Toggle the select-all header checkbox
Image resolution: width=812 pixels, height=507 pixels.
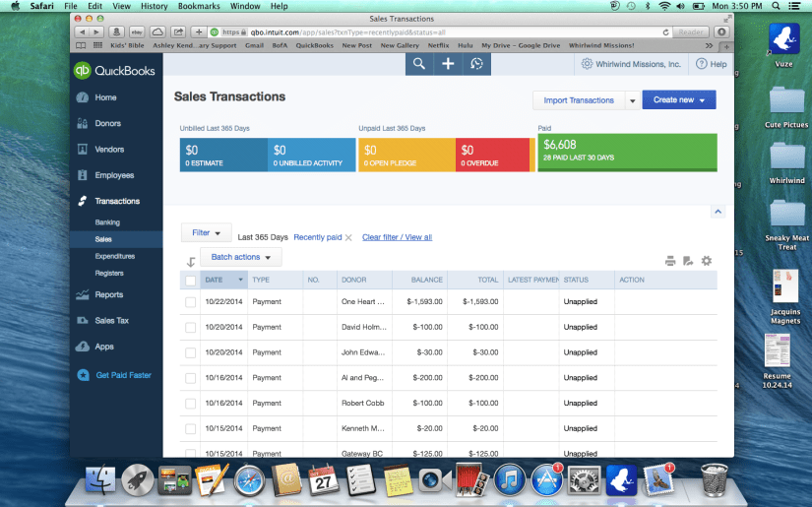pos(190,281)
